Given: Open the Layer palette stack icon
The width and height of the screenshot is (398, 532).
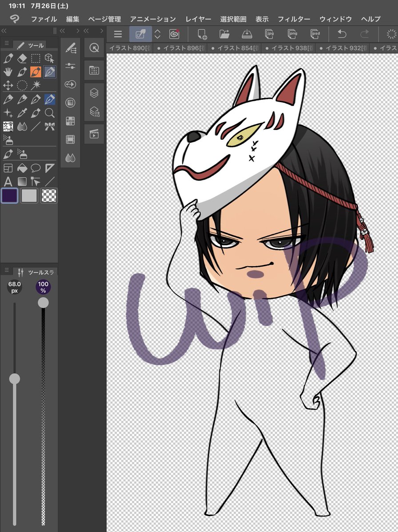Looking at the screenshot, I should pyautogui.click(x=94, y=93).
